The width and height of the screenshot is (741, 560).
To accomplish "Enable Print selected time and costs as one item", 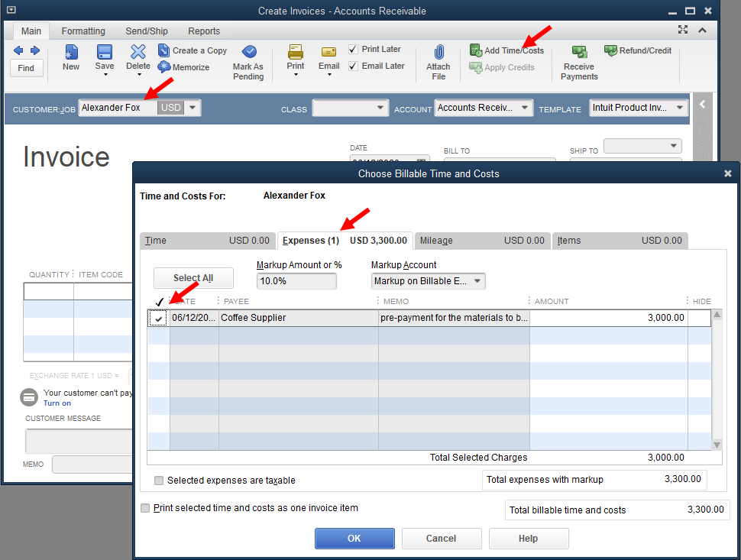I will click(x=145, y=508).
